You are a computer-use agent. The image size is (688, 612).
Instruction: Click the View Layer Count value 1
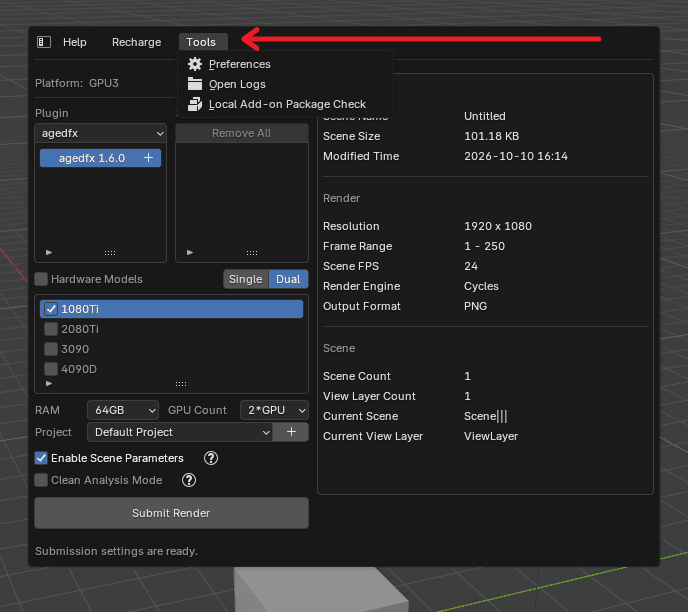467,396
